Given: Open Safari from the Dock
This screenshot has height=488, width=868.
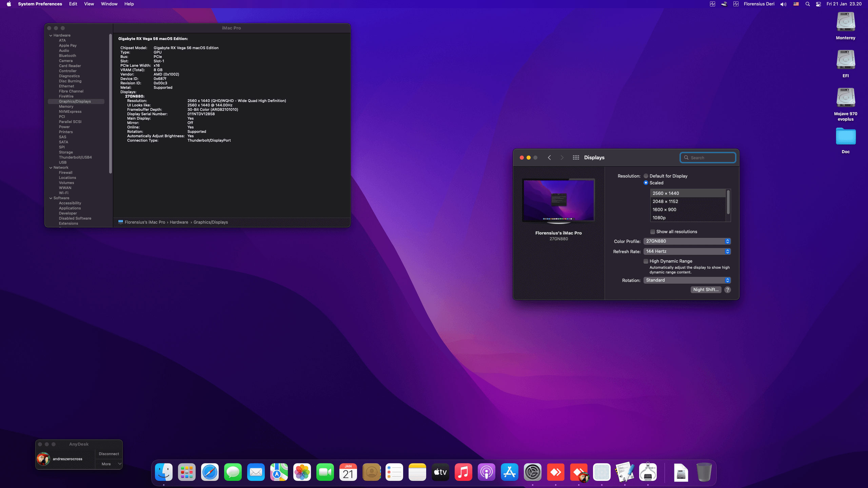Looking at the screenshot, I should (x=210, y=472).
